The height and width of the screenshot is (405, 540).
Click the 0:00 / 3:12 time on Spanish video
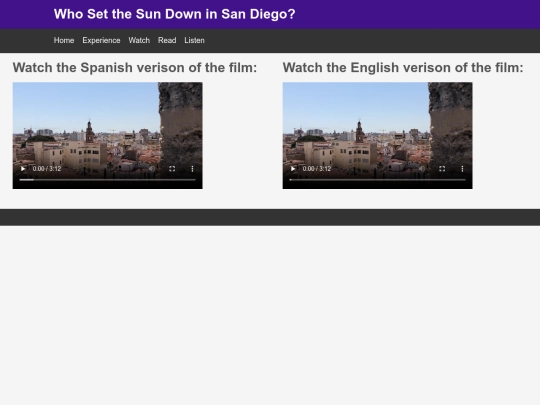[47, 169]
